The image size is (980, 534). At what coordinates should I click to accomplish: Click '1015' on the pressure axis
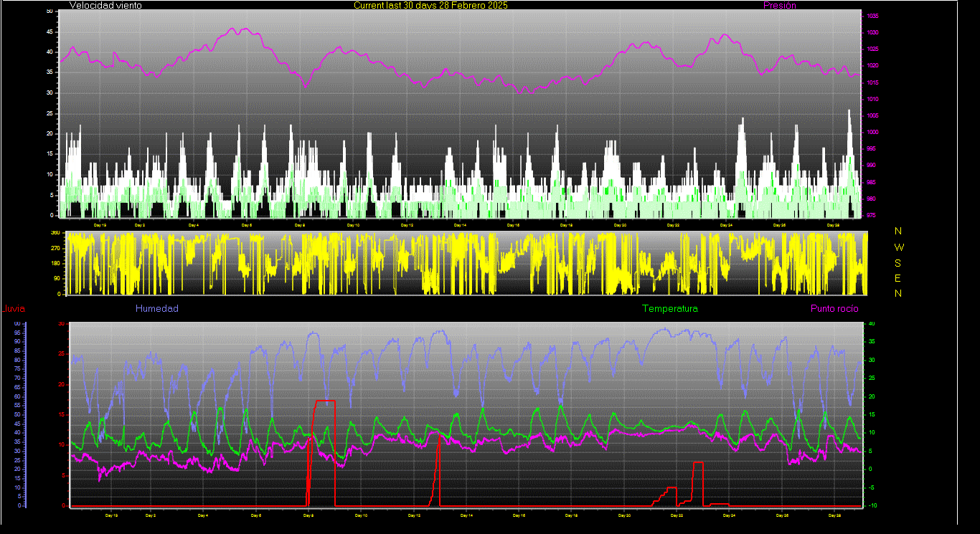872,82
